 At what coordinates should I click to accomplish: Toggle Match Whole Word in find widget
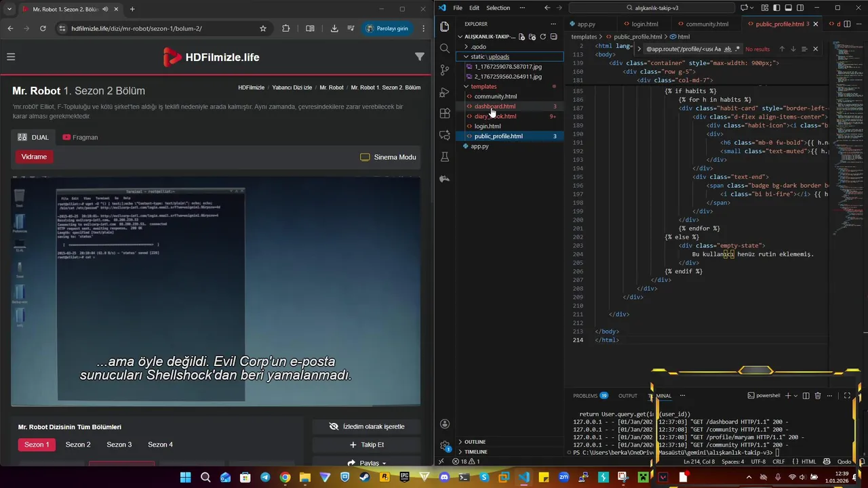(728, 49)
